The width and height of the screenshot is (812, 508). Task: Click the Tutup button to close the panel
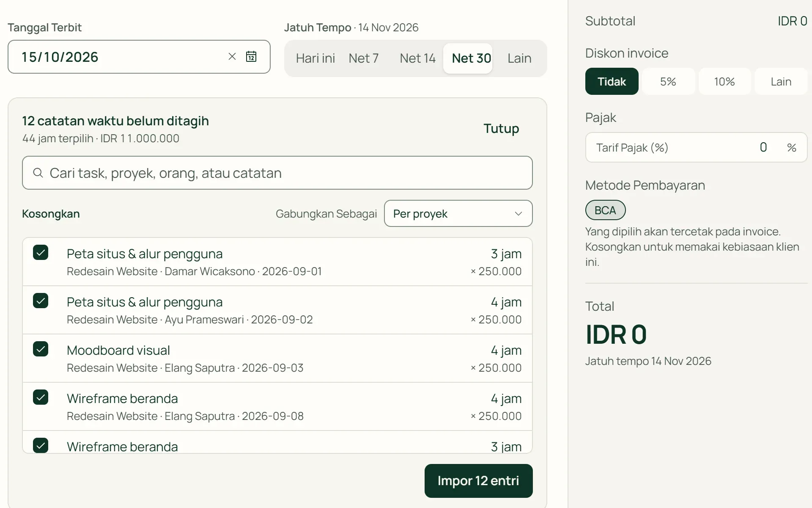click(x=501, y=128)
